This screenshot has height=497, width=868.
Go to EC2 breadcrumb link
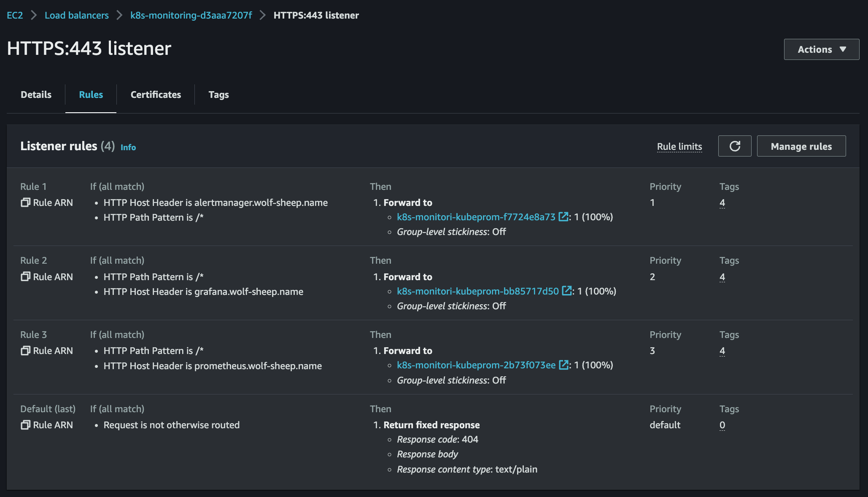click(x=15, y=15)
